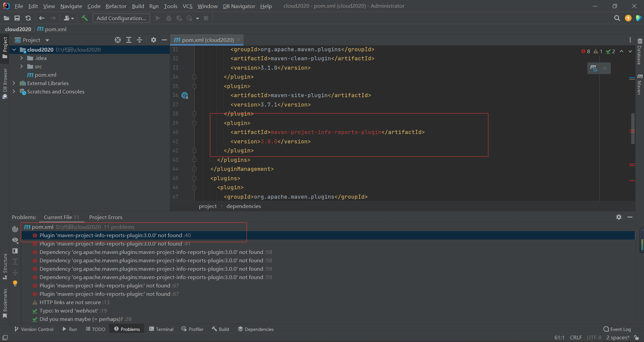Switch to Project Errors tab
644x342 pixels.
pyautogui.click(x=106, y=217)
